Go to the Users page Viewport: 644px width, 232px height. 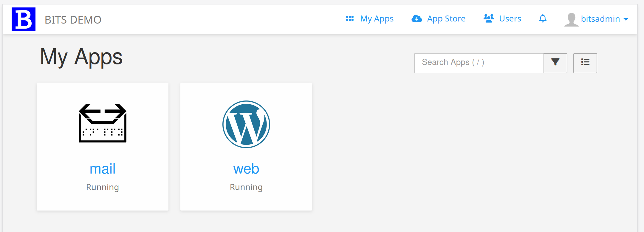pos(510,18)
